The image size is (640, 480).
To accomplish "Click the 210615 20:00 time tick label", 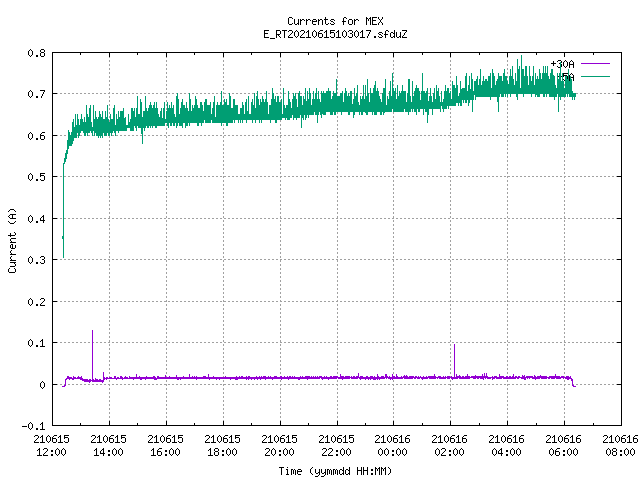I will point(279,446).
